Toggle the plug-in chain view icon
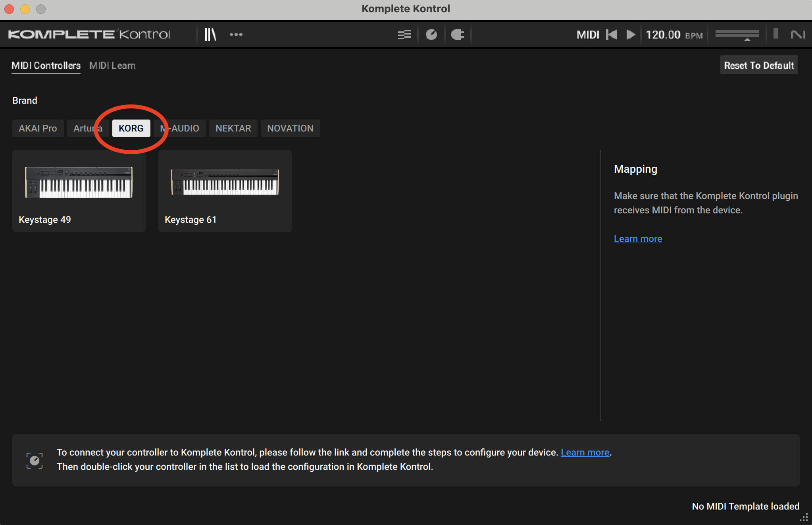Viewport: 812px width, 525px height. point(404,35)
